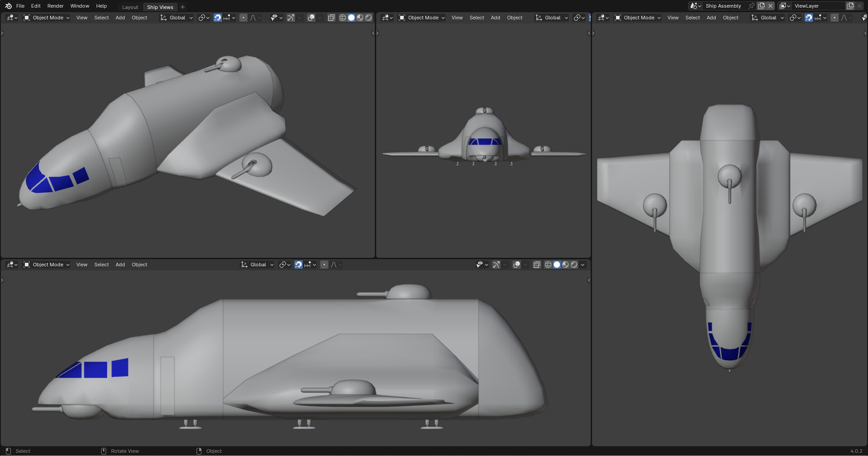Click the Blender logo icon

pos(8,6)
